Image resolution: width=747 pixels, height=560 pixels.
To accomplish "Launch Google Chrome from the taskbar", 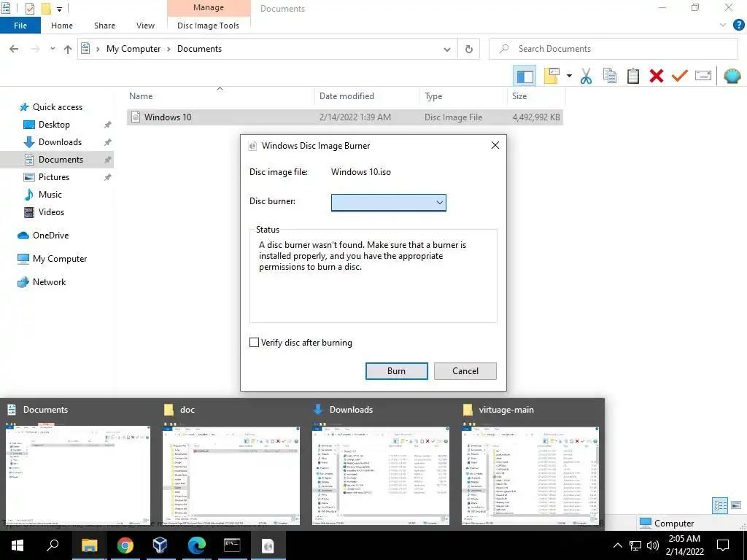I will pos(125,545).
